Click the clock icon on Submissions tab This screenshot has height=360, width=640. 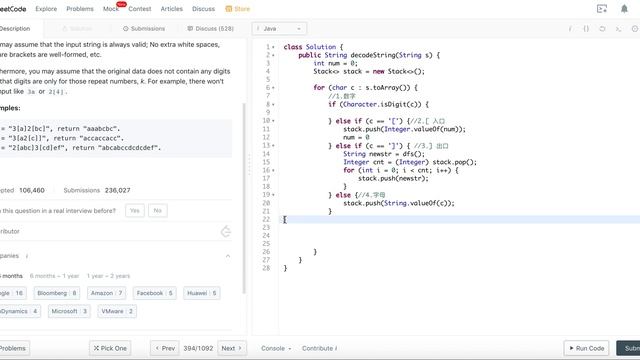point(126,29)
